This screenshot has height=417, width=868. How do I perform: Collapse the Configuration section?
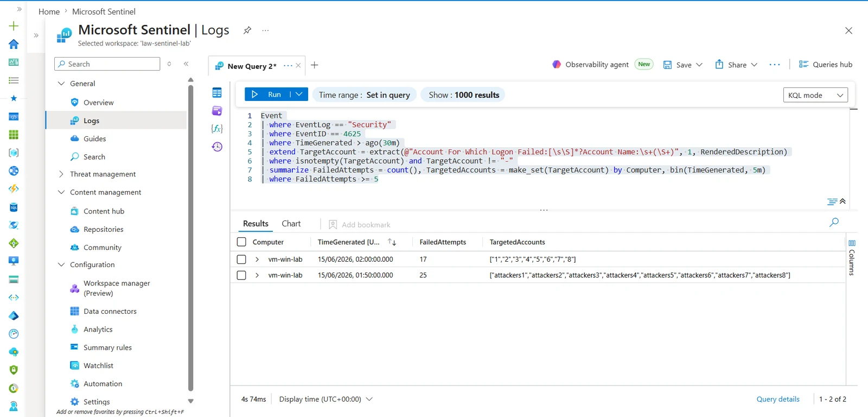point(61,265)
